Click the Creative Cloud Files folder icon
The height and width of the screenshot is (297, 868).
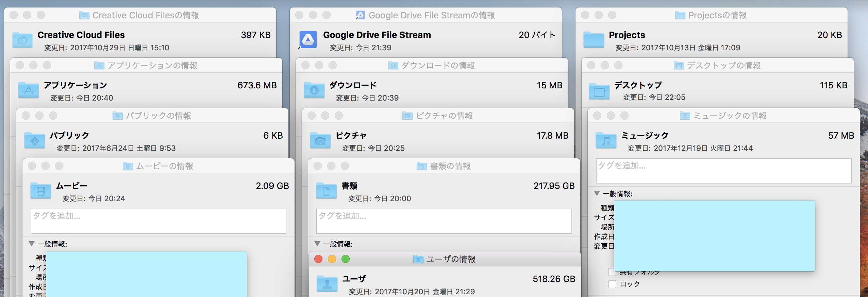pos(22,40)
